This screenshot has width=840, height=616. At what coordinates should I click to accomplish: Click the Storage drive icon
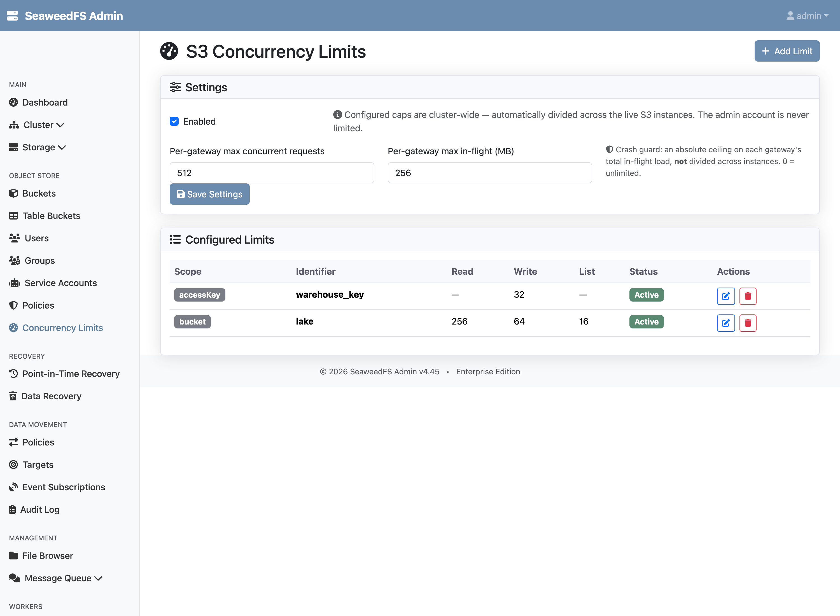point(13,147)
